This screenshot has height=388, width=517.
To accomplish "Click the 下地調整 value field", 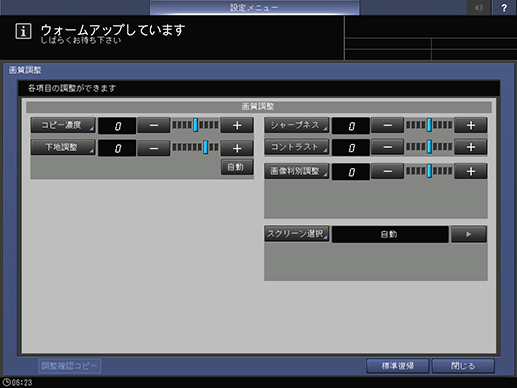I will pyautogui.click(x=117, y=148).
